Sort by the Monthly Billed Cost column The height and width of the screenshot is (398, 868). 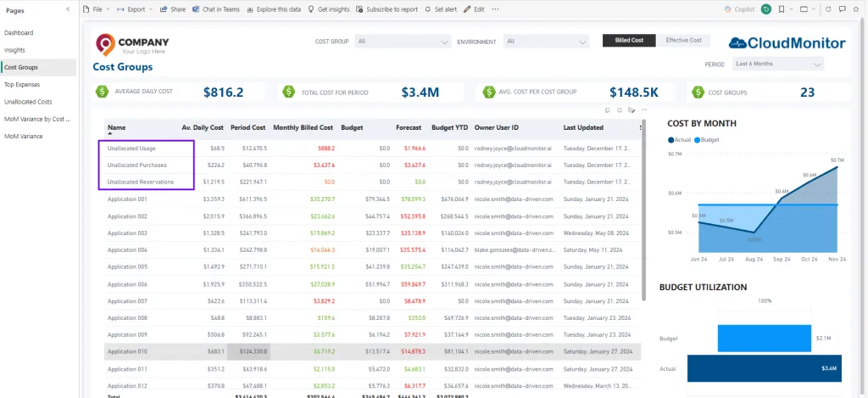click(303, 127)
